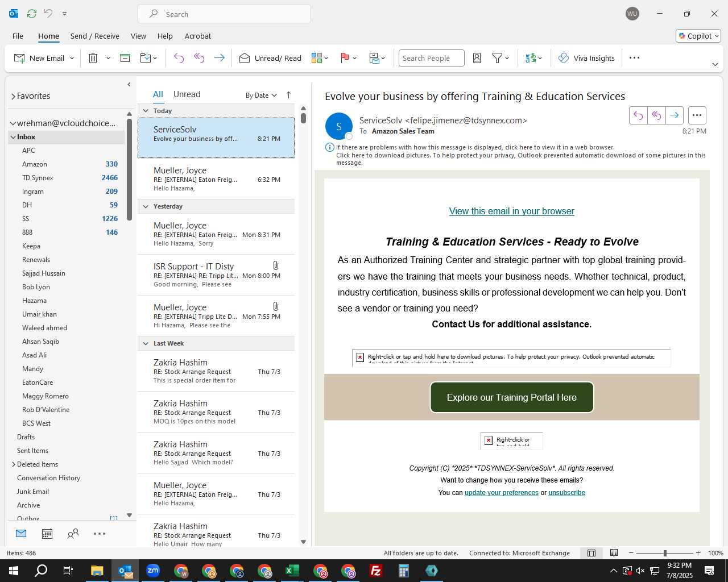728x582 pixels.
Task: Open more ribbon commands ellipsis
Action: (x=635, y=58)
